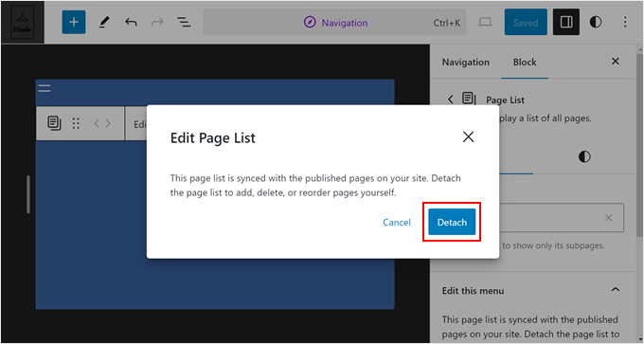Switch to the Navigation sidebar tab
This screenshot has height=344, width=644.
pos(466,62)
